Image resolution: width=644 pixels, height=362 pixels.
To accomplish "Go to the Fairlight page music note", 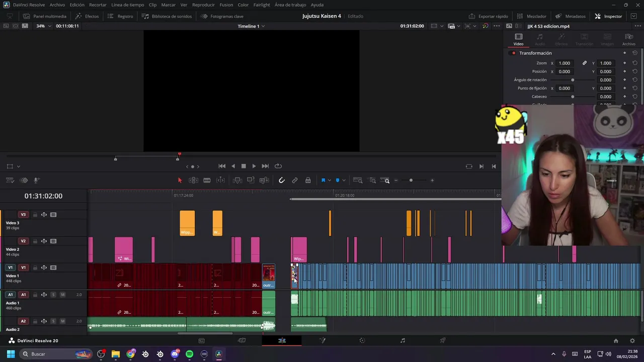I will click(403, 341).
